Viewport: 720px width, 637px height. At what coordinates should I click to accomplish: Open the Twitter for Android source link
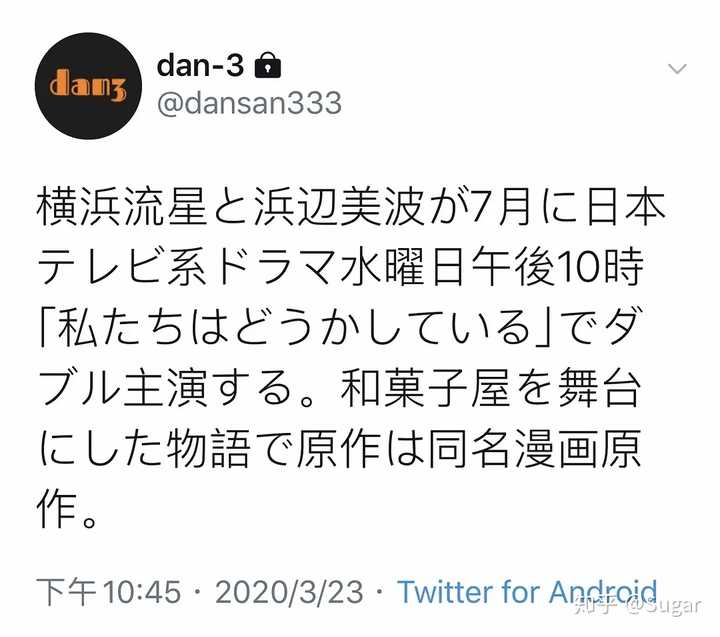pyautogui.click(x=528, y=592)
